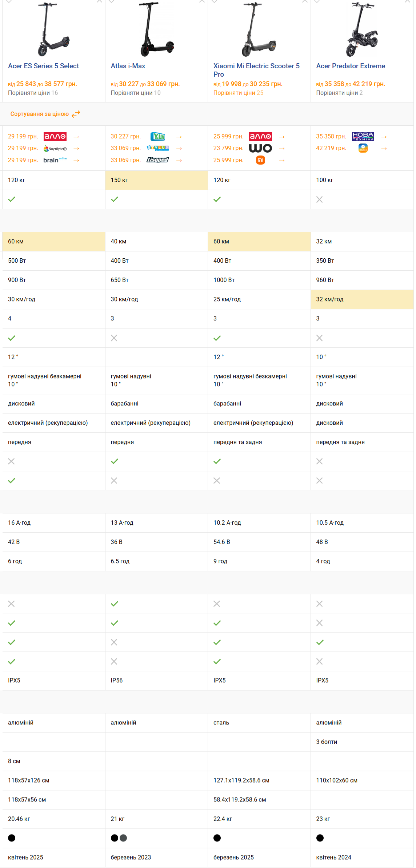Click the price range 19 998 – 30 235 грн.
This screenshot has width=416, height=868.
[x=248, y=84]
